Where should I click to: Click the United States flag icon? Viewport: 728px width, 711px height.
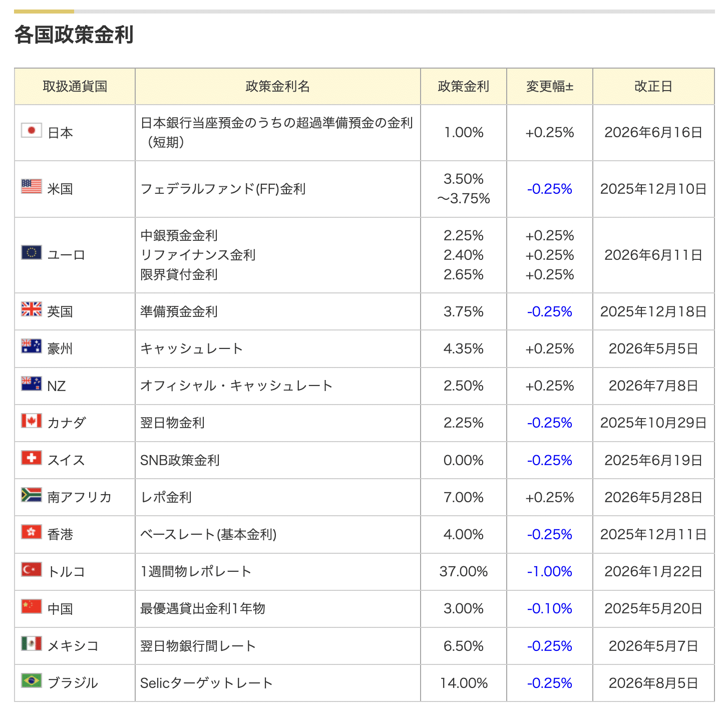[x=32, y=186]
